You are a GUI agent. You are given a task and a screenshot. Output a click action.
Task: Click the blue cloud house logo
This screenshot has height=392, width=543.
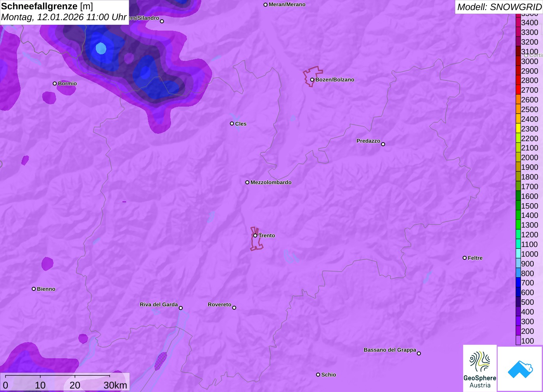pos(520,369)
